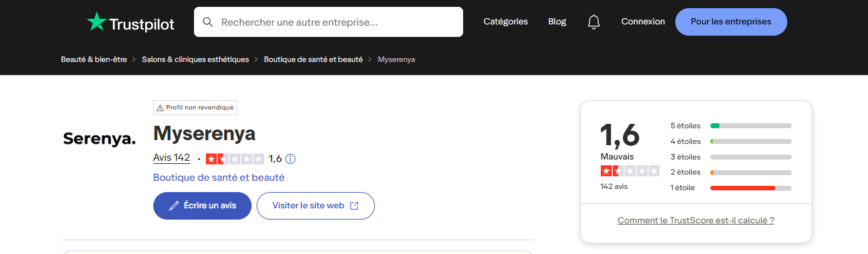Click the Serenya company logo
Viewport: 868px width, 254px height.
tap(100, 139)
